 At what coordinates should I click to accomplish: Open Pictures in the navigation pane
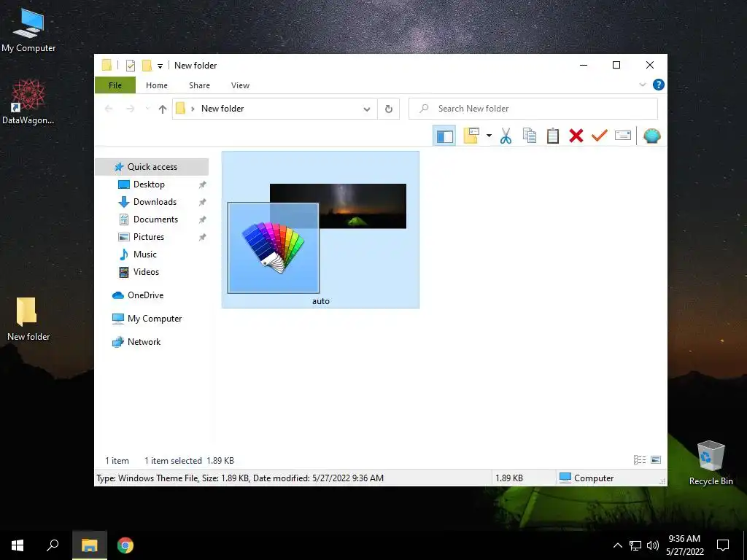pos(149,237)
